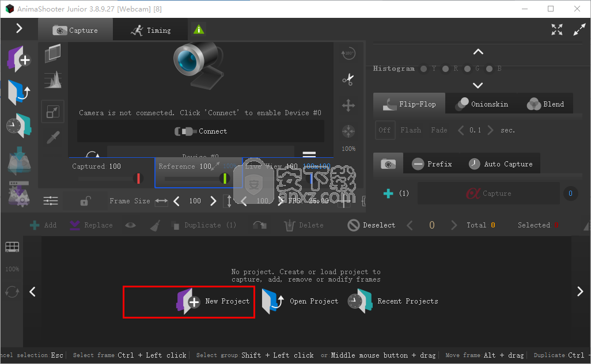Screen dimensions: 591x364
Task: Click the loop refresh icon beside timeline
Action: pyautogui.click(x=12, y=291)
